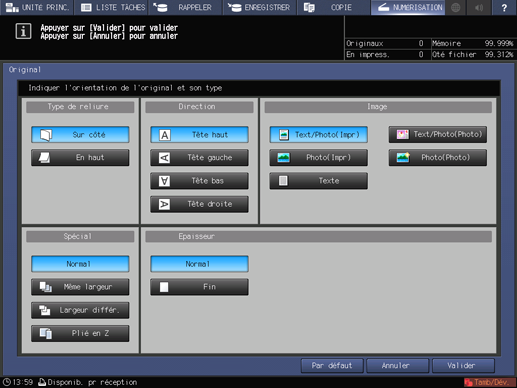The image size is (517, 388).
Task: Select Text/Photo(Impr) image type
Action: (x=318, y=135)
